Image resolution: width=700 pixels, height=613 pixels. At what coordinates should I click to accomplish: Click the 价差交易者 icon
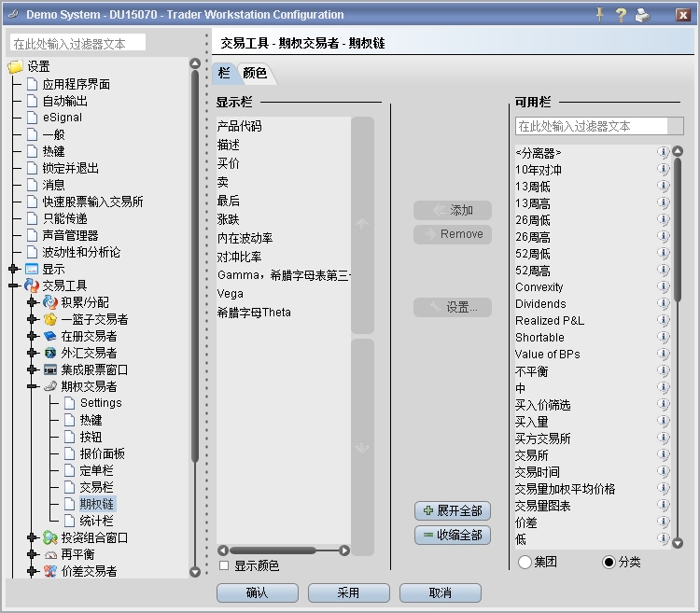click(x=50, y=571)
